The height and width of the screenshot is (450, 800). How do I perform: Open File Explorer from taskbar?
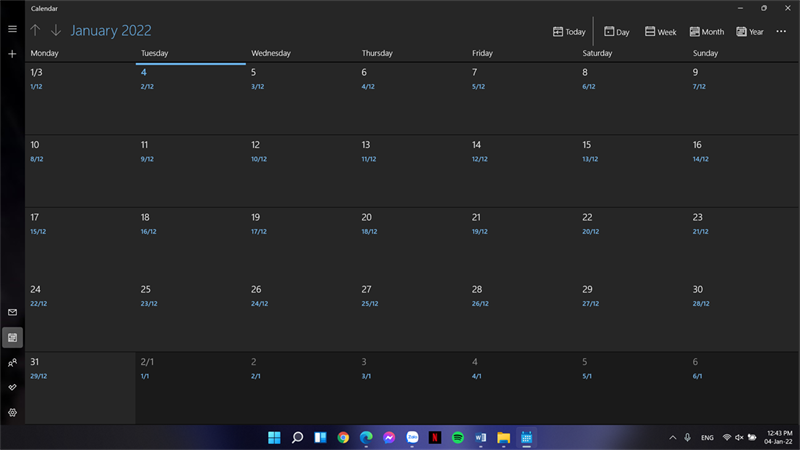(x=504, y=437)
